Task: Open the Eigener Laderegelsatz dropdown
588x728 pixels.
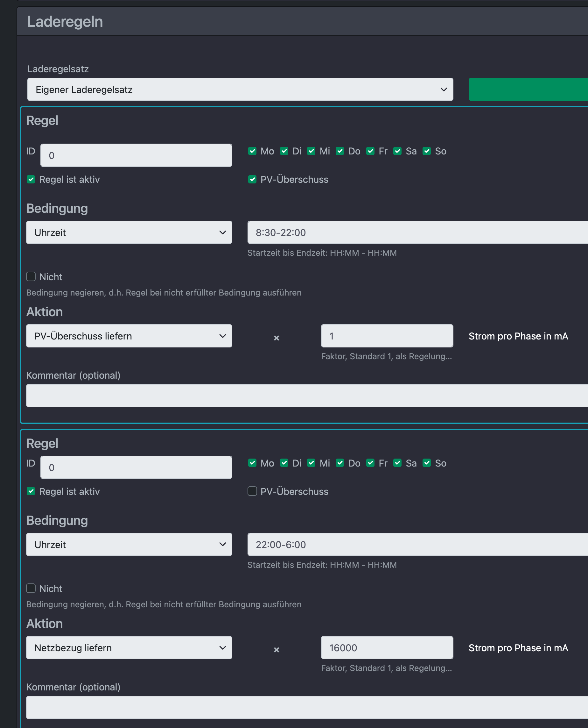Action: [240, 89]
